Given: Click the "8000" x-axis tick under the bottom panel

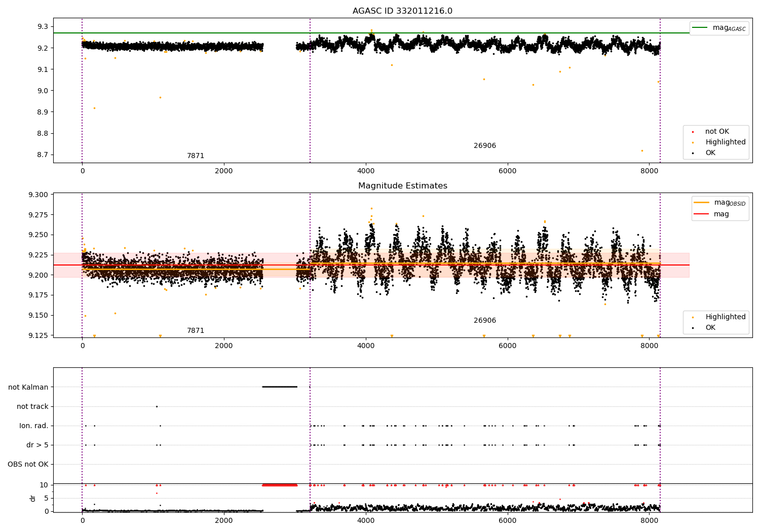Looking at the screenshot, I should pos(650,520).
